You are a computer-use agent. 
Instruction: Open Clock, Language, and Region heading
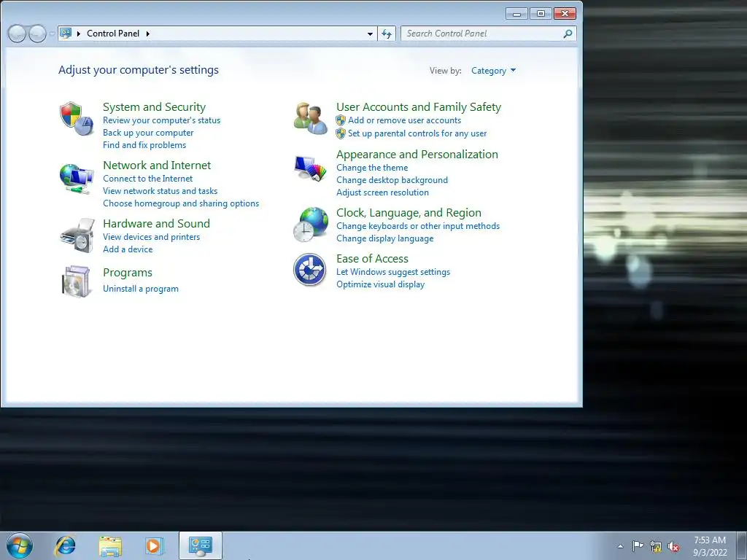[409, 213]
